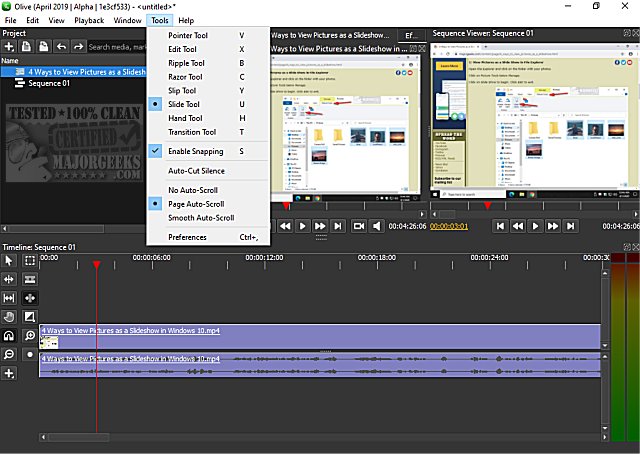Toggle Enable Snapping in Tools menu
This screenshot has width=640, height=454.
click(195, 151)
